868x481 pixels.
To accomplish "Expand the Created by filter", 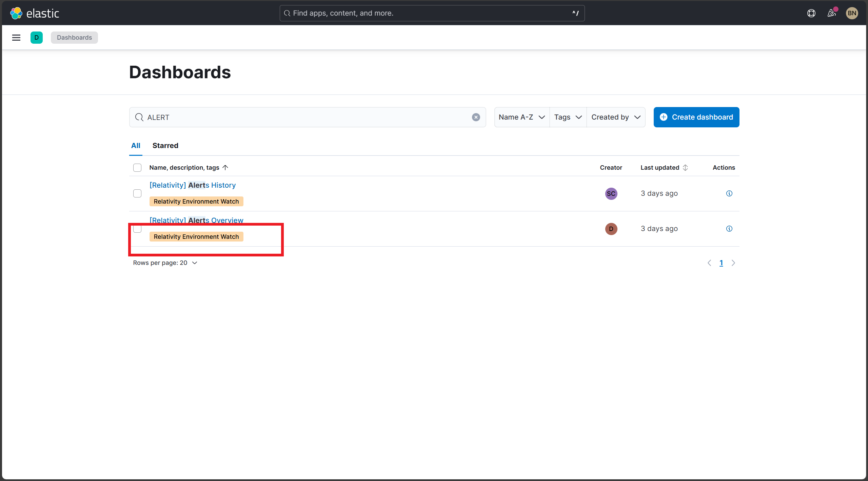I will [x=616, y=117].
